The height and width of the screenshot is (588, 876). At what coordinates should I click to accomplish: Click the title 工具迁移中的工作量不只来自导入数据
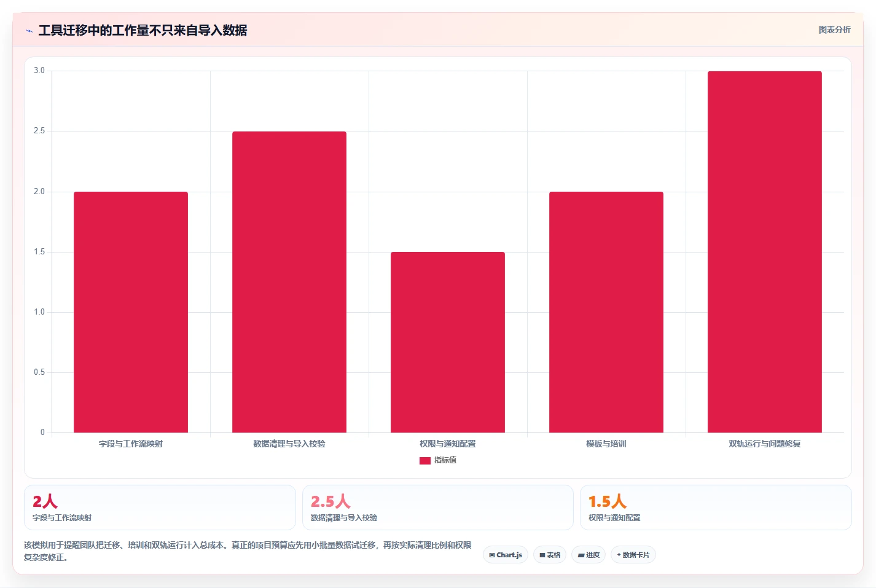[143, 30]
